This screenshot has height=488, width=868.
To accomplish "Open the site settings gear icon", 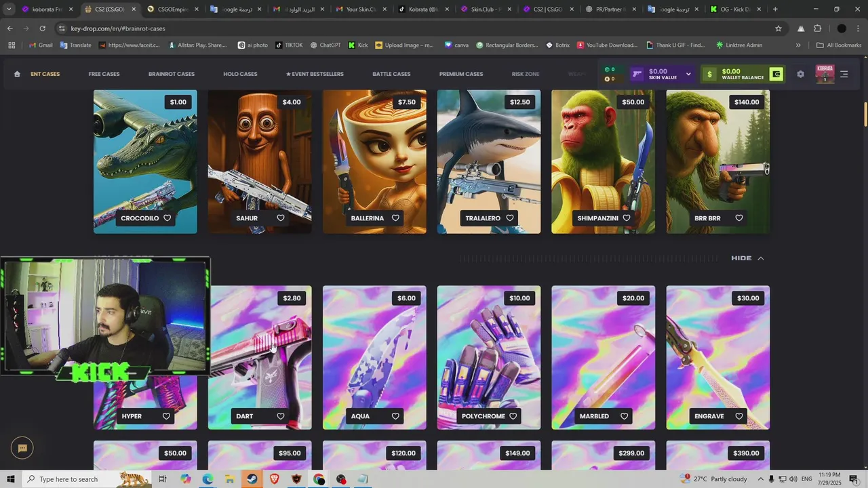I will coord(800,74).
